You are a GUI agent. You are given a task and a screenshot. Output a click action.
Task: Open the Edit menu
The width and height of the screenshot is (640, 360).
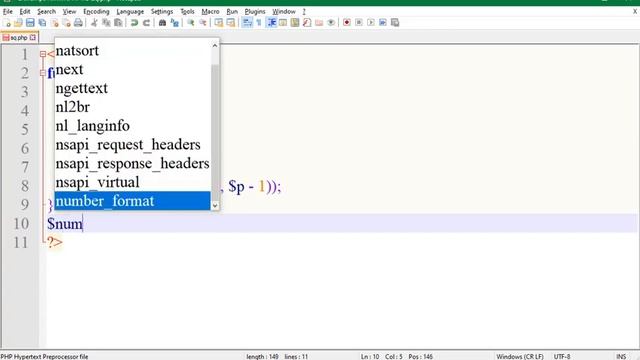point(25,11)
